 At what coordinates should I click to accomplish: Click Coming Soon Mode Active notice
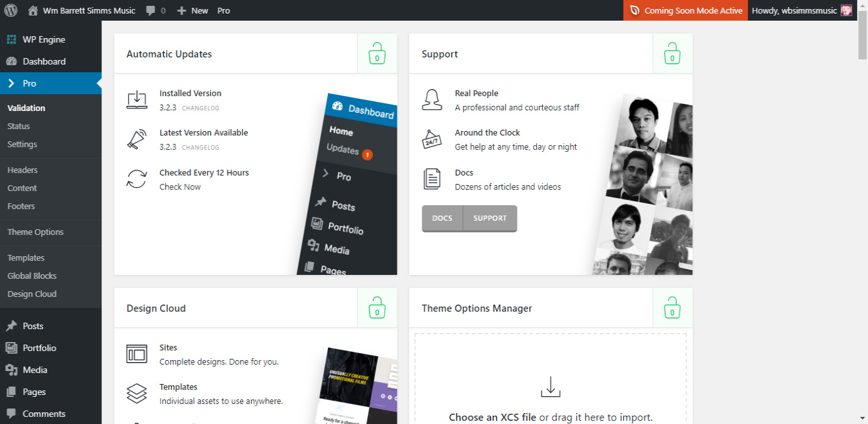pos(685,10)
